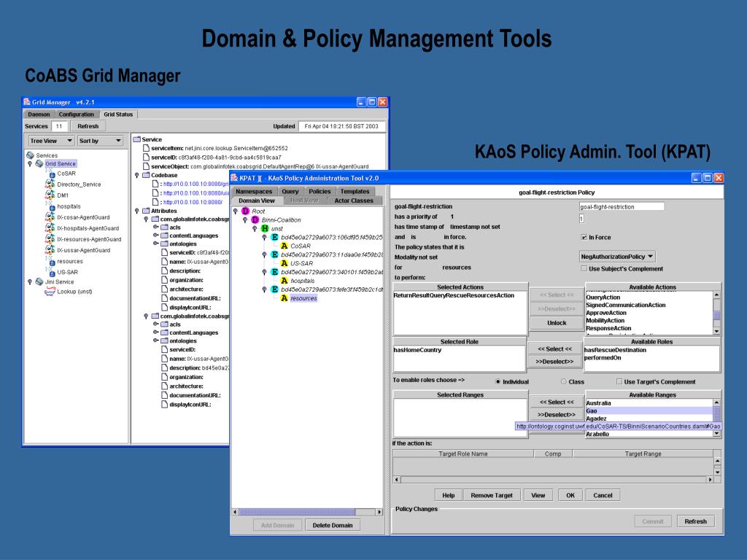
Task: Open the Namespaces tab in KPAT
Action: point(254,192)
